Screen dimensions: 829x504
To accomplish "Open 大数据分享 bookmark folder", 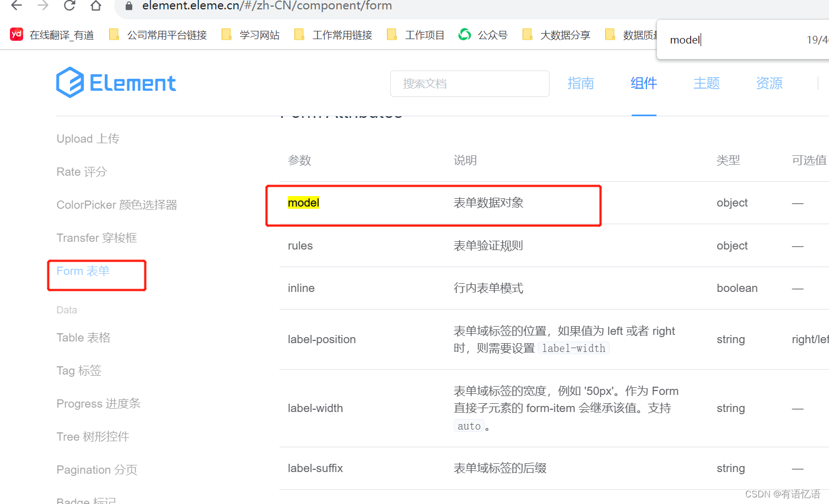I will pos(556,35).
